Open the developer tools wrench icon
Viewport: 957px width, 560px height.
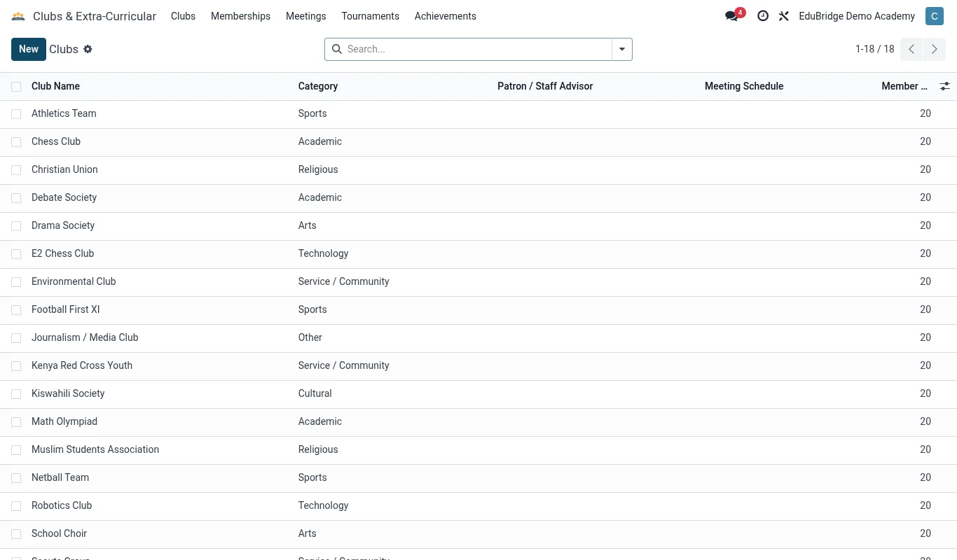click(x=784, y=16)
